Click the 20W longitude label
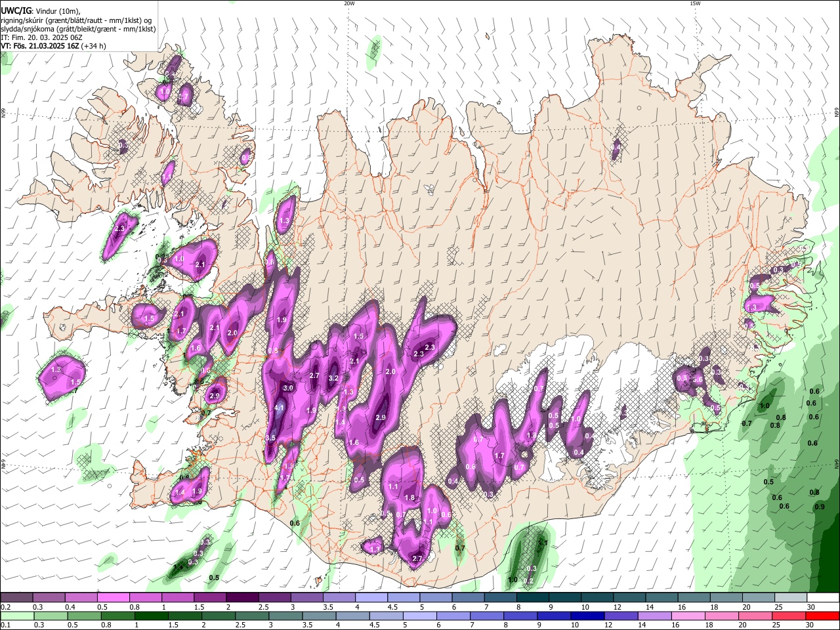The height and width of the screenshot is (630, 840). tap(349, 3)
